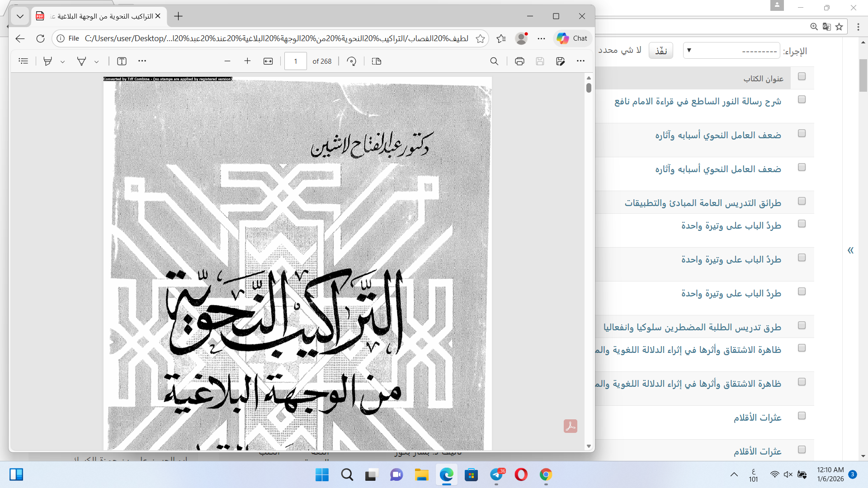Select the التراكيب النحوية PDF tab
This screenshot has width=868, height=488.
[99, 16]
